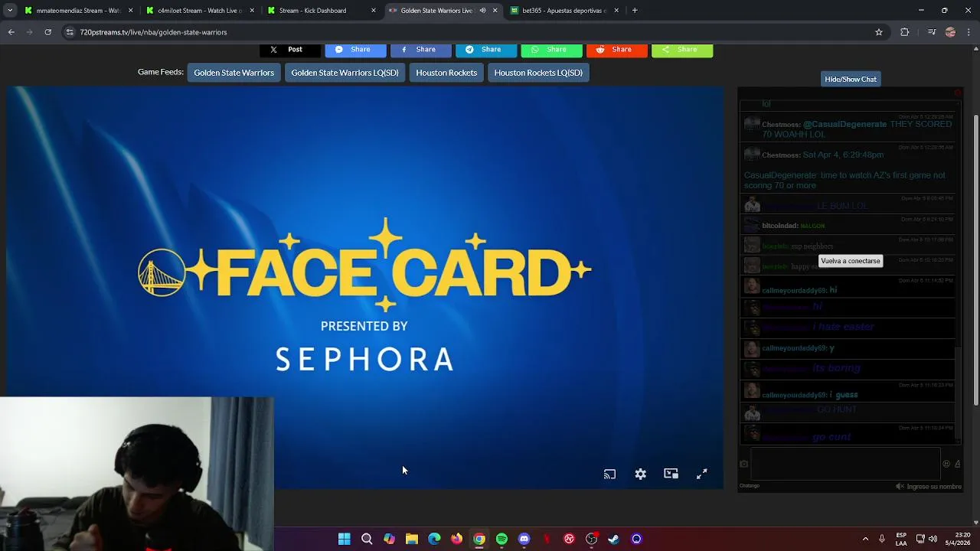Screen dimensions: 980x551
Task: Open a new browser tab
Action: pos(635,11)
